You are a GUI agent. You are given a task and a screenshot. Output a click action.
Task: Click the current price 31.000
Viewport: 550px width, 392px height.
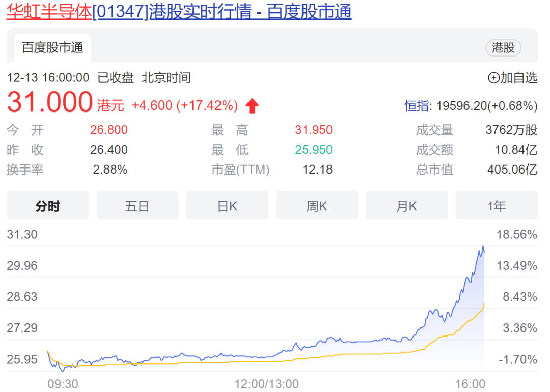point(50,102)
